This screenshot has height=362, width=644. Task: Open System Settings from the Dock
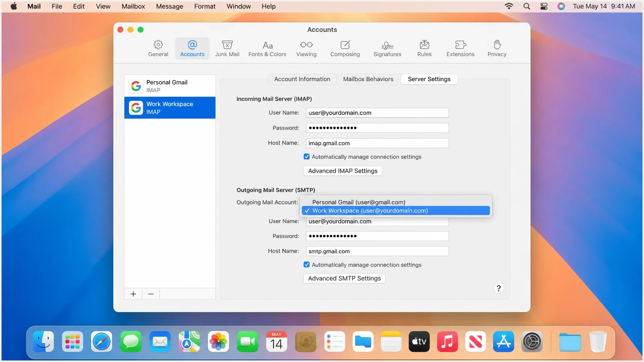532,342
